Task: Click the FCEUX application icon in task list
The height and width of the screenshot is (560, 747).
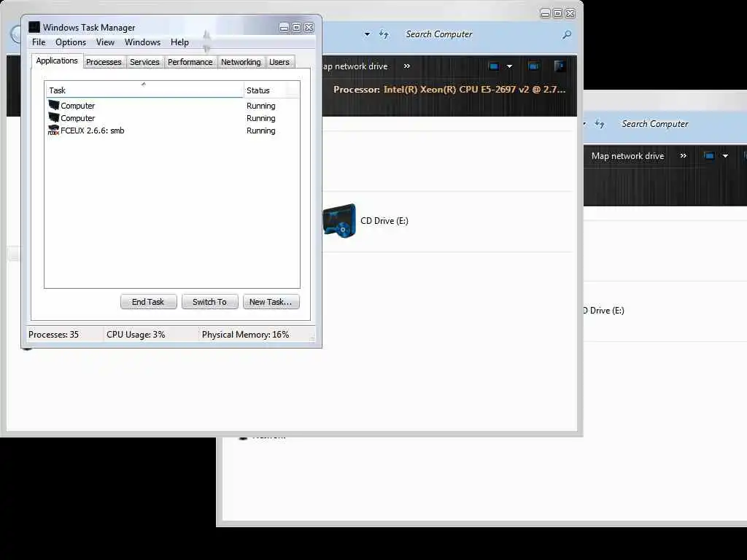Action: coord(53,131)
